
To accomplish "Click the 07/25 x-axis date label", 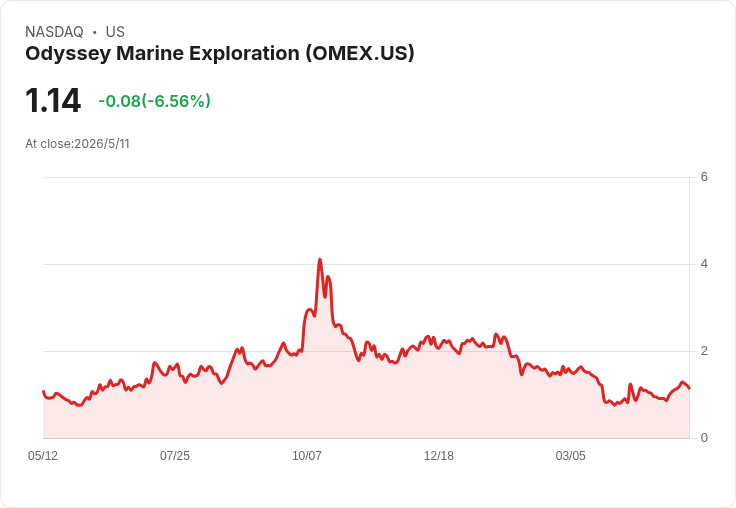I will pyautogui.click(x=175, y=456).
